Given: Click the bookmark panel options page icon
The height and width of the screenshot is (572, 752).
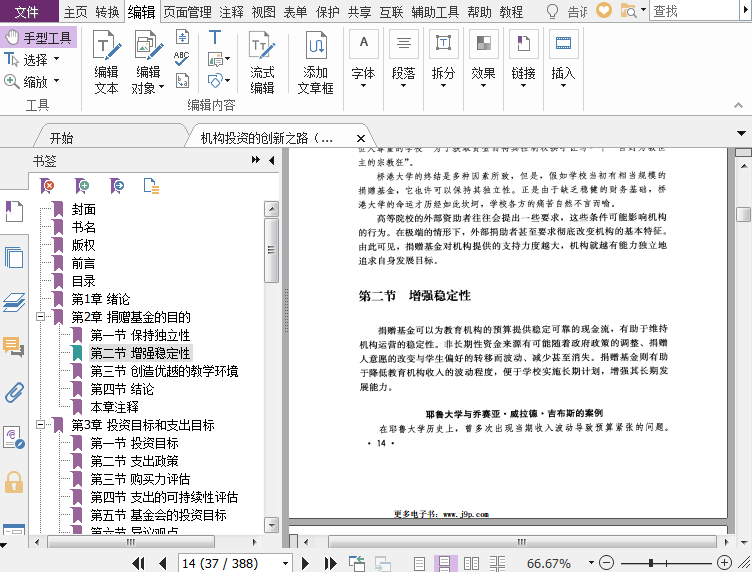Looking at the screenshot, I should point(151,186).
